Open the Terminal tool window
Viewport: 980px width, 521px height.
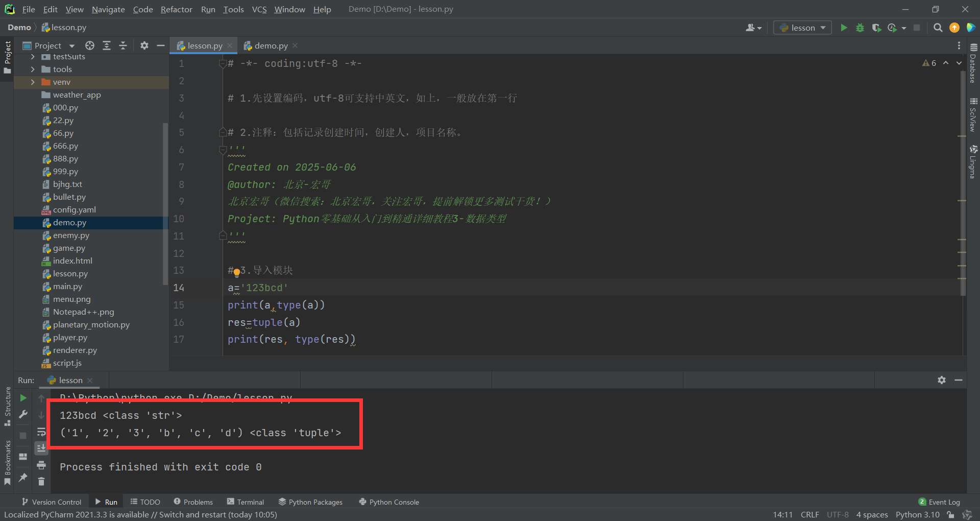(246, 502)
